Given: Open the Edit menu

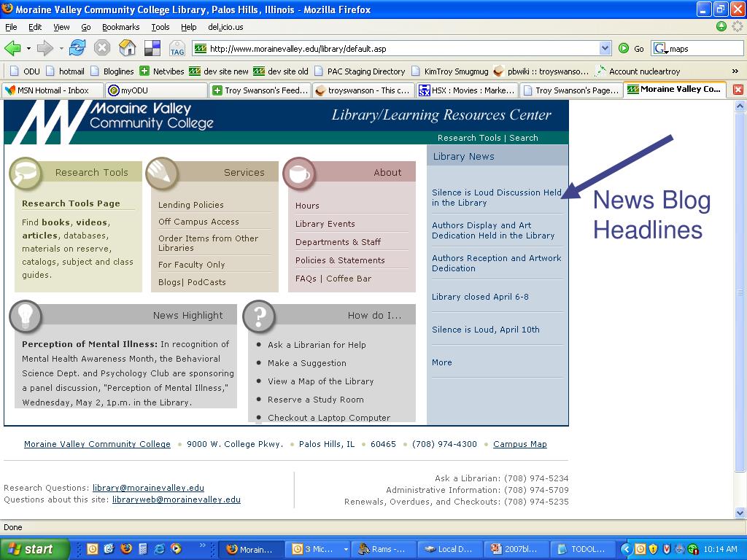Looking at the screenshot, I should (x=35, y=27).
